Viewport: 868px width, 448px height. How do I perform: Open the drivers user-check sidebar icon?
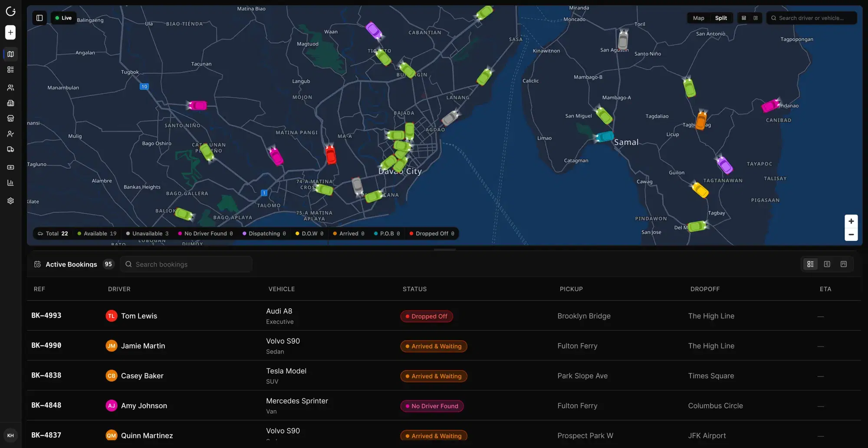[x=10, y=134]
